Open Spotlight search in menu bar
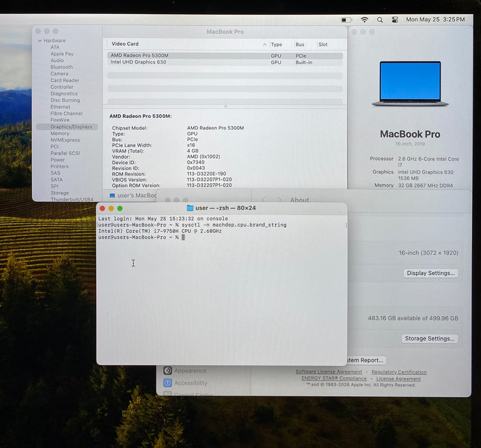This screenshot has width=481, height=448. 380,20
